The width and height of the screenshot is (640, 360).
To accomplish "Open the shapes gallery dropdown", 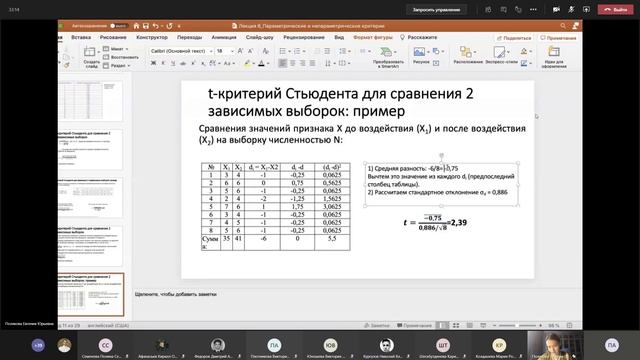I will [438, 51].
